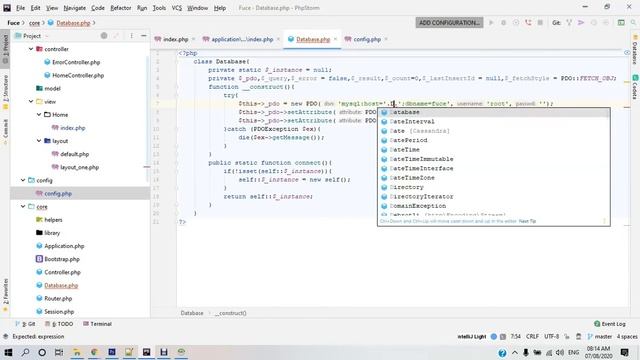Open default.php in layout folder
Screen dimensions: 640x360
[74, 154]
